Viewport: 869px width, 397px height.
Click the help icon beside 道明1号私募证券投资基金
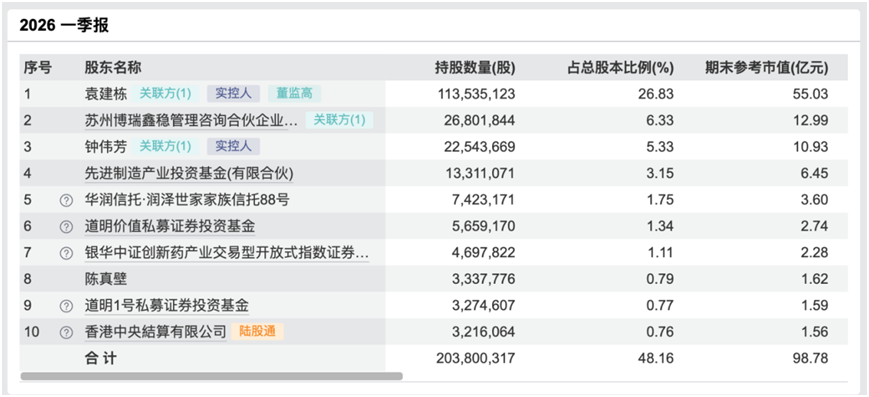(66, 306)
